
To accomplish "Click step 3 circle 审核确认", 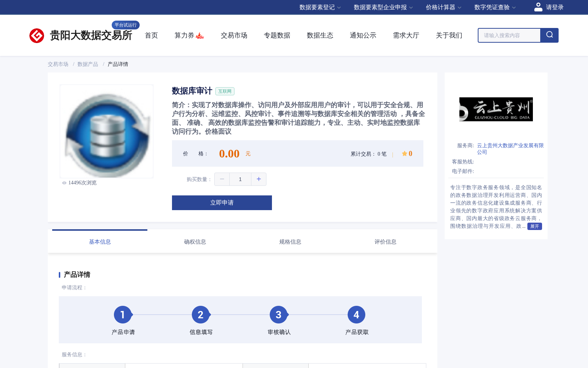I will [279, 315].
